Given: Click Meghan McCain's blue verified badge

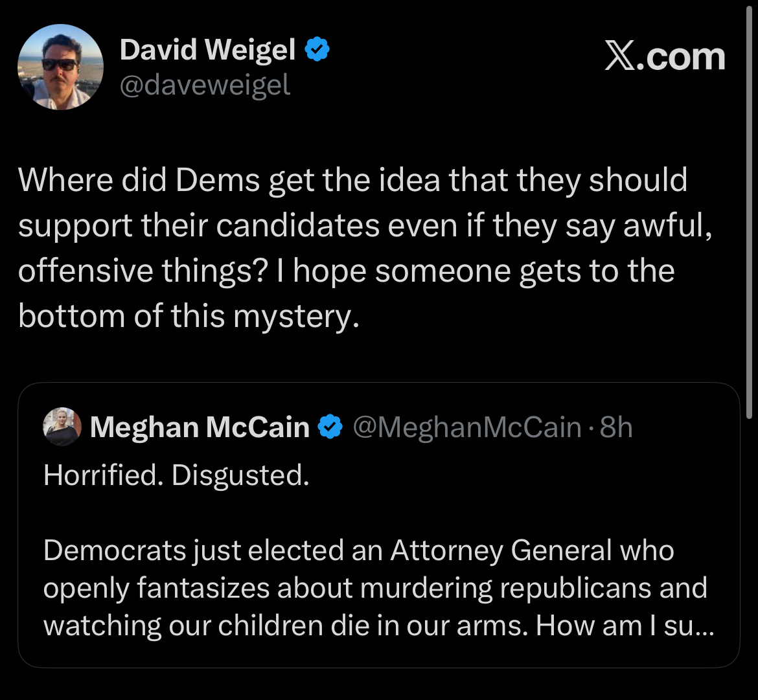Looking at the screenshot, I should tap(330, 427).
